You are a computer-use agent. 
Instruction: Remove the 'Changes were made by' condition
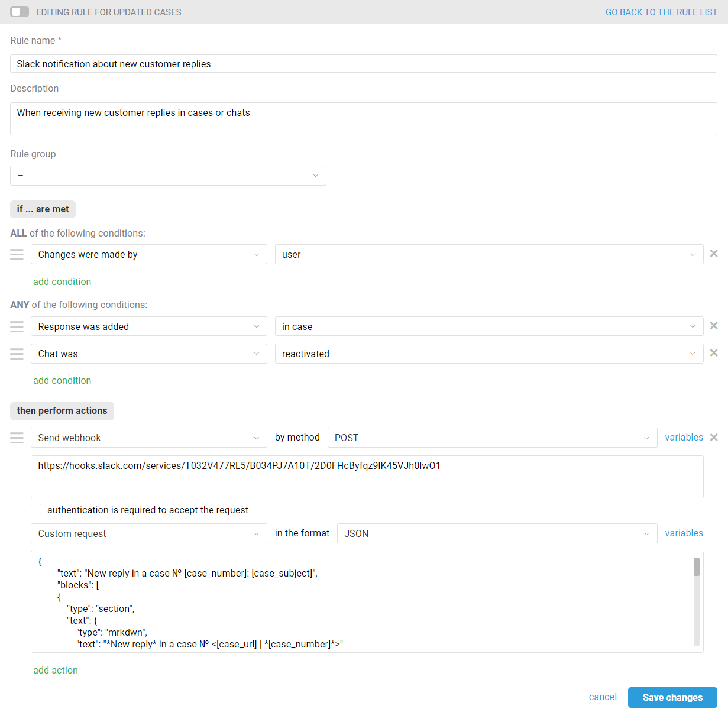tap(714, 254)
